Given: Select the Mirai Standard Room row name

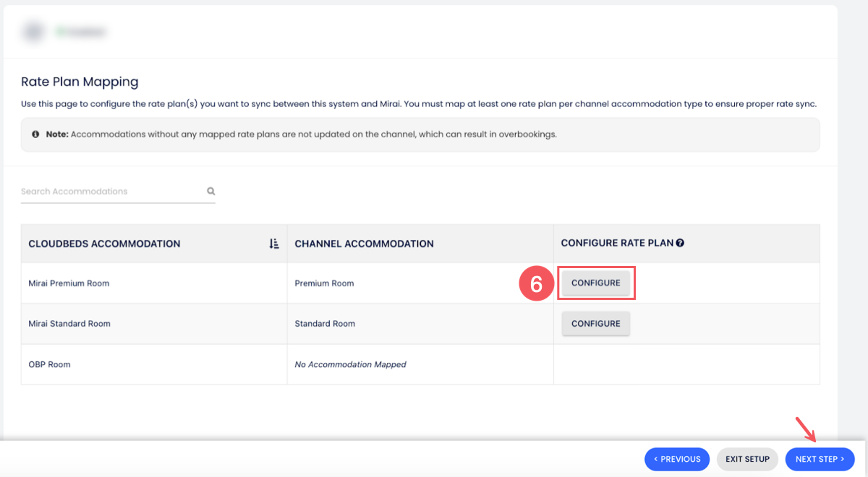Looking at the screenshot, I should [69, 324].
